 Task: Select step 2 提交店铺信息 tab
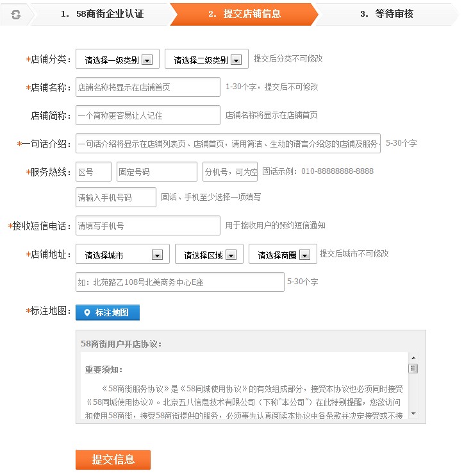click(244, 14)
